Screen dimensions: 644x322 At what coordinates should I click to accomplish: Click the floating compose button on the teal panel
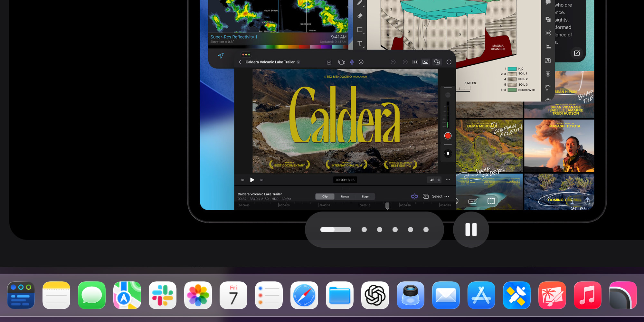(x=578, y=53)
